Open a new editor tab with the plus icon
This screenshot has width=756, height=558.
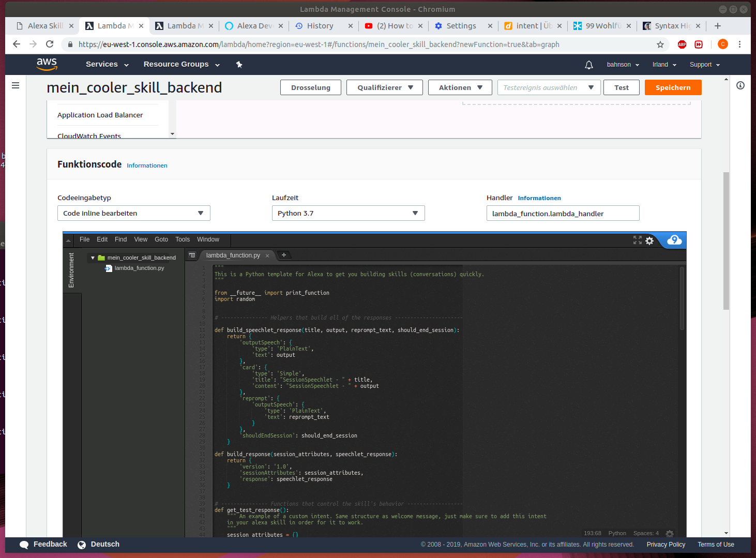pos(283,255)
